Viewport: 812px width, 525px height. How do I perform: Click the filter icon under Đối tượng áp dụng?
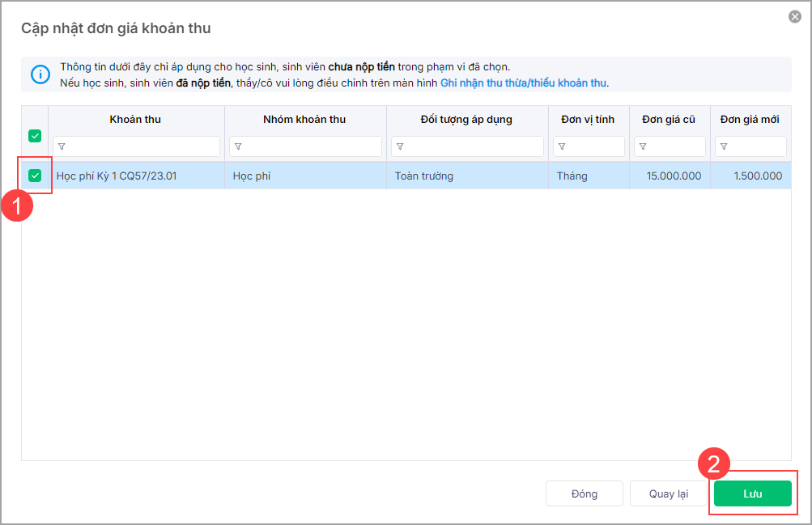click(401, 146)
